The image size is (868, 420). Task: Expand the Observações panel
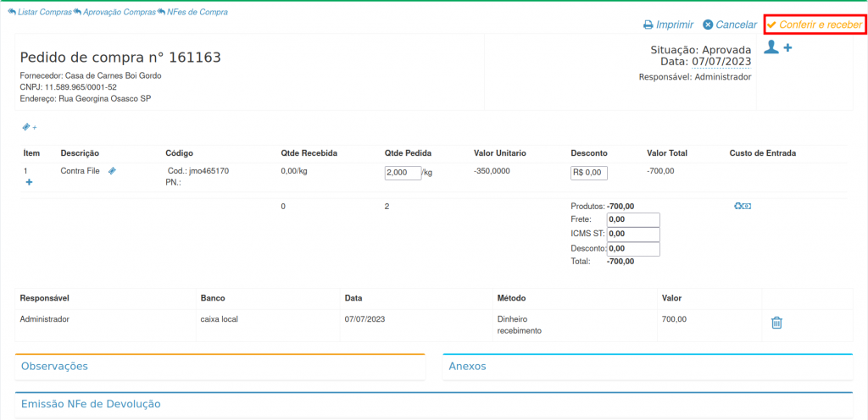55,367
